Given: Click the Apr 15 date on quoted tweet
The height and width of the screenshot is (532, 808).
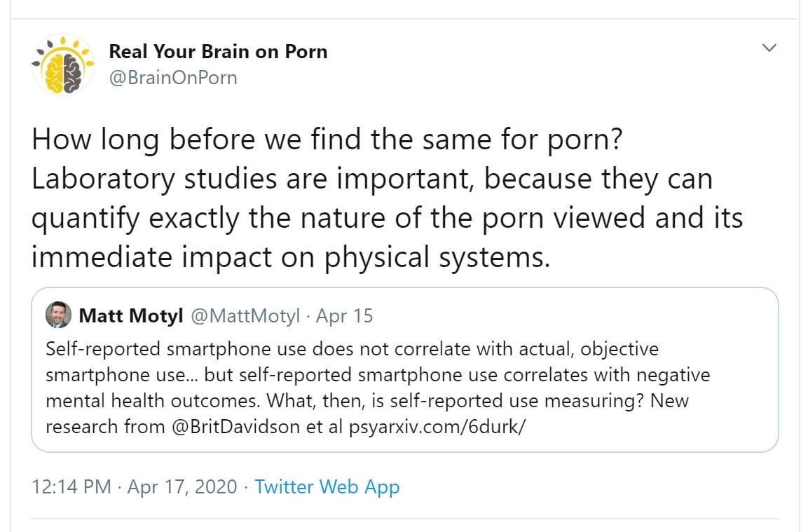Looking at the screenshot, I should 344,315.
